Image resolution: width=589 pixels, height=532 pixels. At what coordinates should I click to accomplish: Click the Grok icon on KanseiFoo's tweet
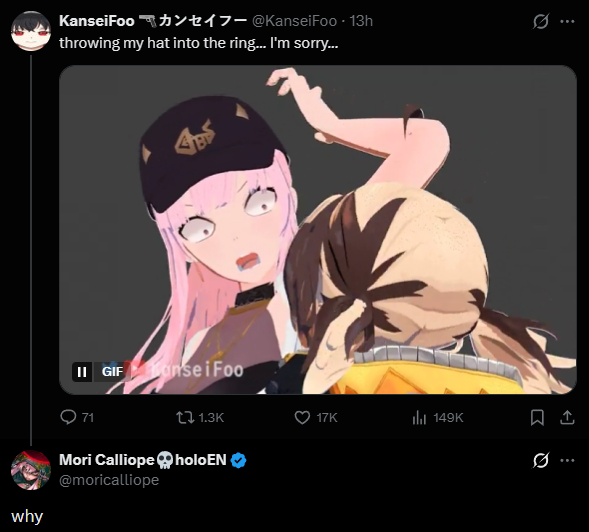pyautogui.click(x=541, y=21)
